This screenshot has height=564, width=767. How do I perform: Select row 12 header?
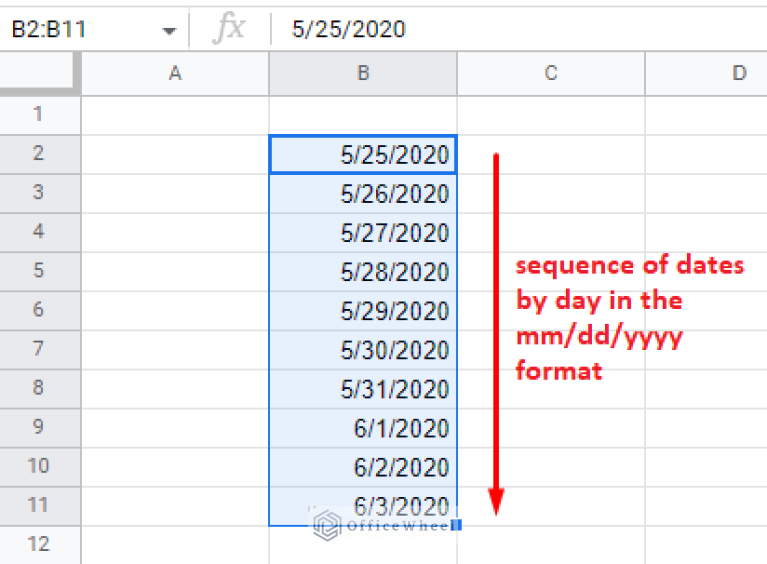(x=39, y=545)
